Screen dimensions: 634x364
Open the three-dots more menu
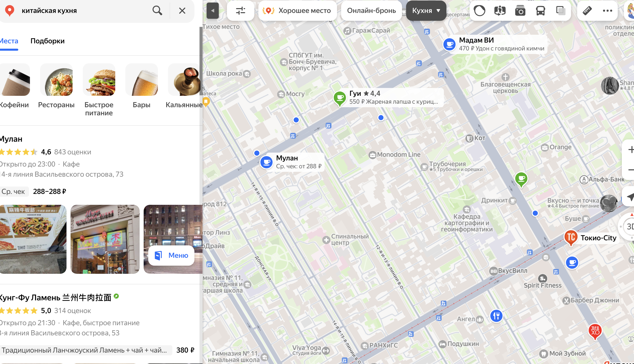pyautogui.click(x=607, y=11)
